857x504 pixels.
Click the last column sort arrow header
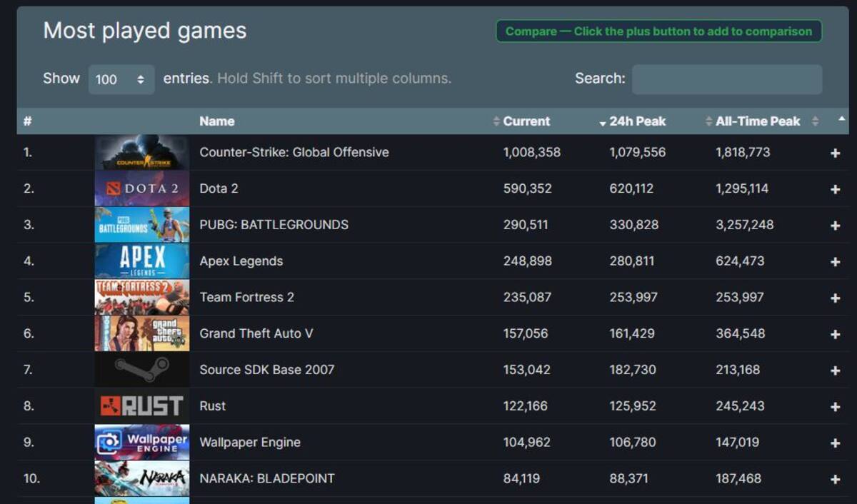tap(841, 119)
